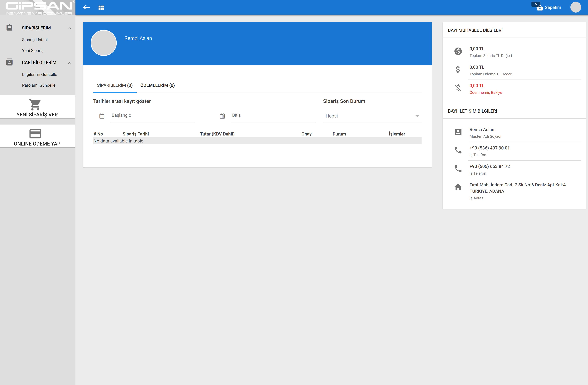Screen dimensions: 588x385
Task: Focus the Bitiş date input field
Action: coord(273,116)
